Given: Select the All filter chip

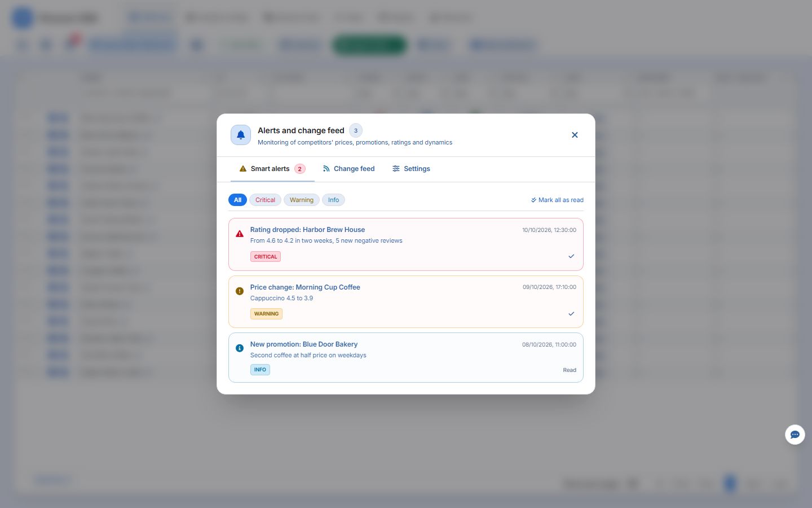Looking at the screenshot, I should [x=237, y=200].
